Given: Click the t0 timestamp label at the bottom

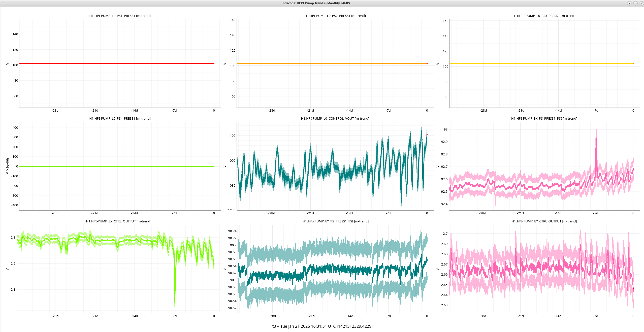Looking at the screenshot, I should [322, 326].
